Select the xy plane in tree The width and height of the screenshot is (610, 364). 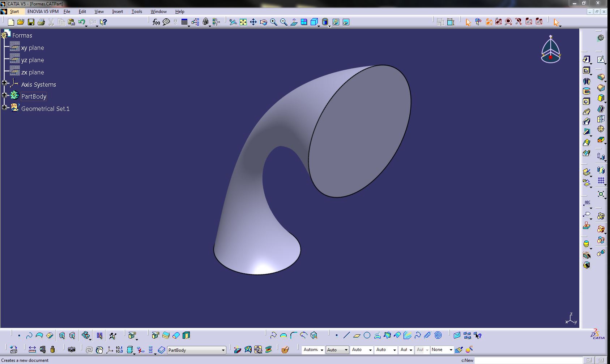pyautogui.click(x=33, y=48)
